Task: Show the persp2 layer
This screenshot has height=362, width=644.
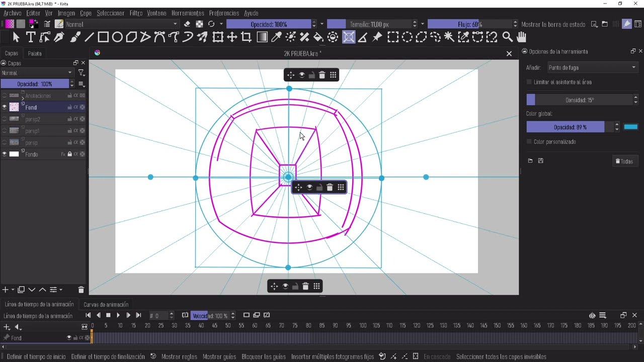Action: [x=5, y=119]
